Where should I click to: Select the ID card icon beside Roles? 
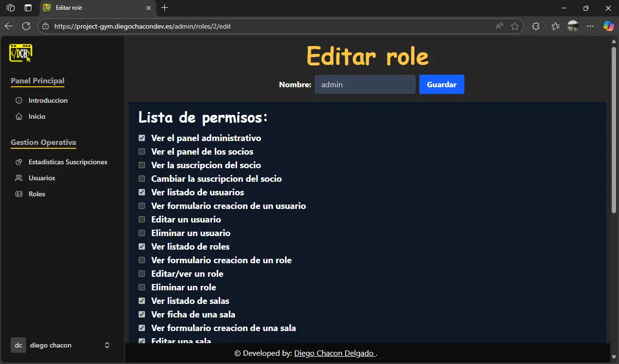18,194
